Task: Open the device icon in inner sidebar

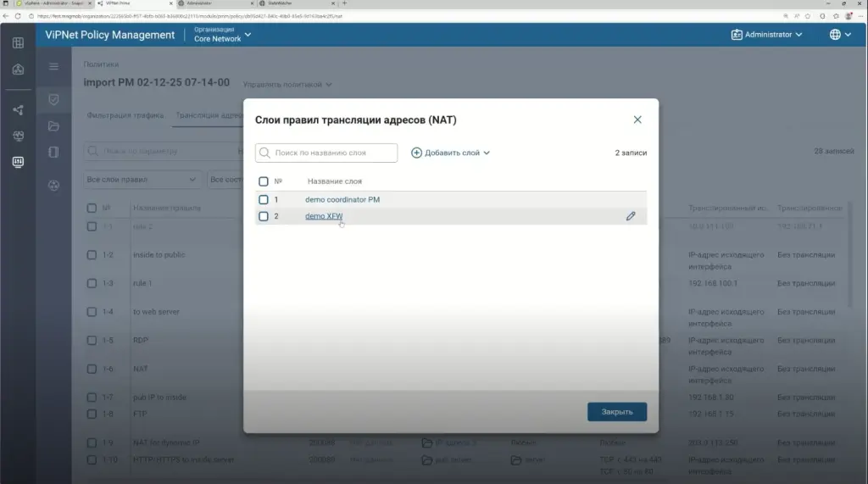Action: 53,152
